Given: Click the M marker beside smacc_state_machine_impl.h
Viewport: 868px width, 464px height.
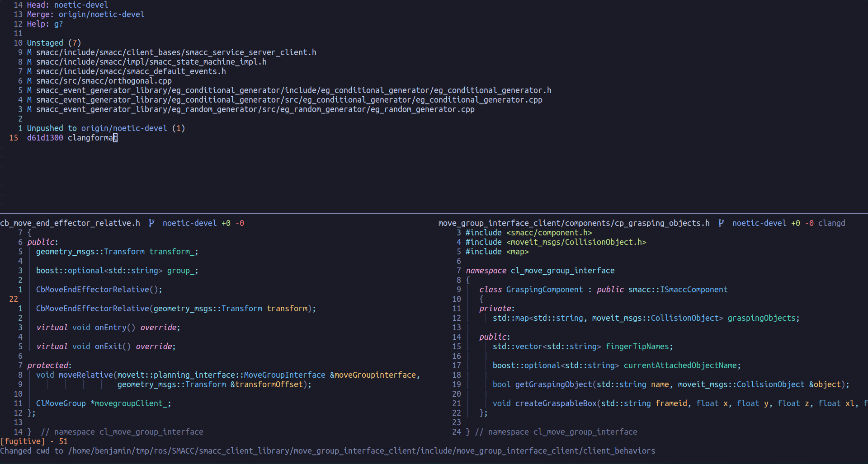Looking at the screenshot, I should [28, 61].
